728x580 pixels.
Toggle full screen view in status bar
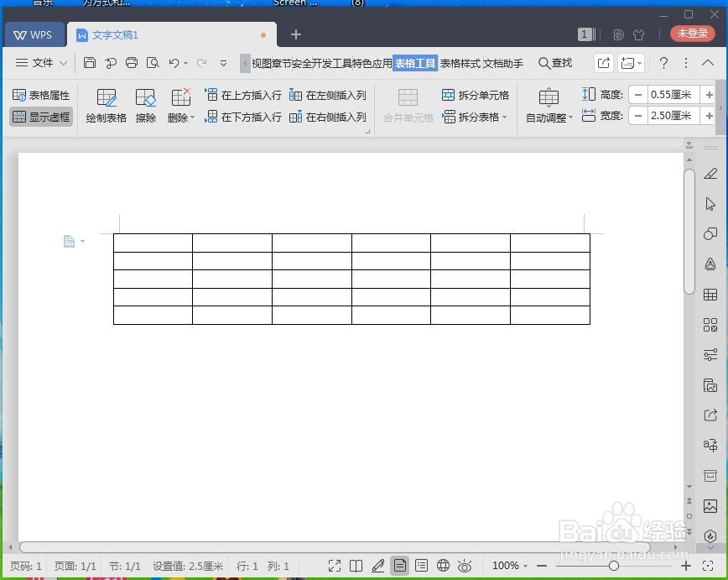335,566
